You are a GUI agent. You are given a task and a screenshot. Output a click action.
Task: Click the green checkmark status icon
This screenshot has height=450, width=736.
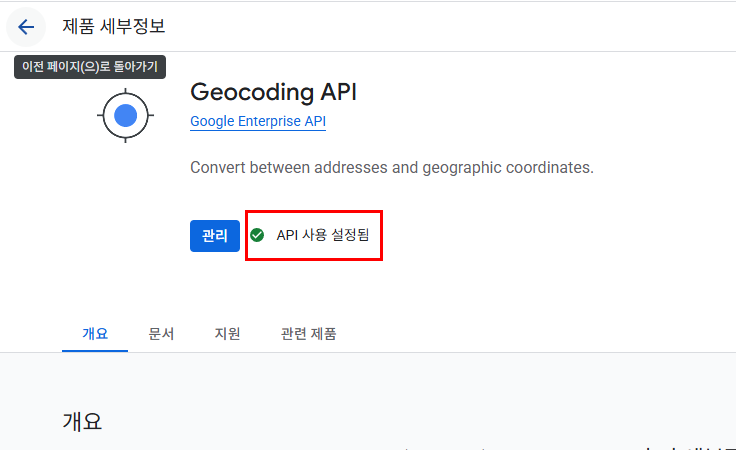pos(257,235)
